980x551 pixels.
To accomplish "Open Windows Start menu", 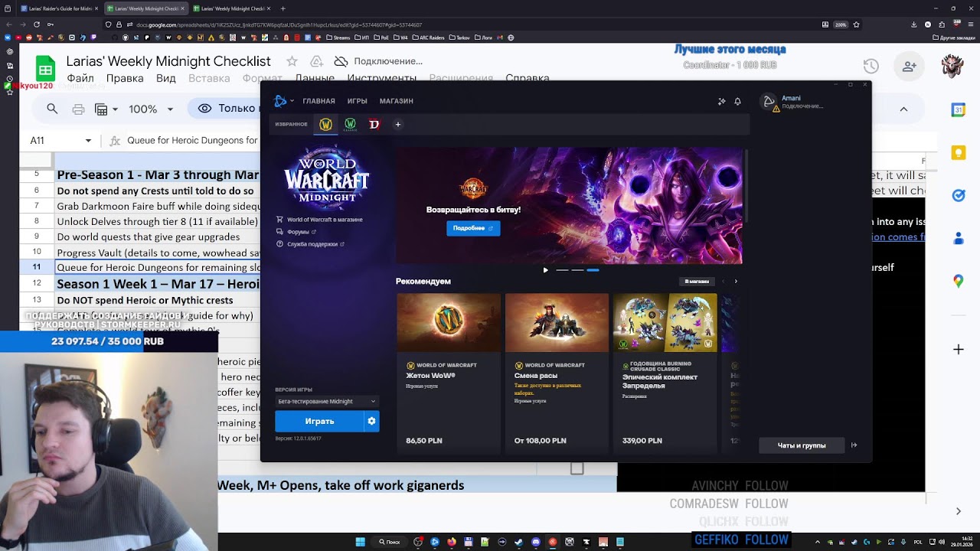I will pyautogui.click(x=361, y=542).
